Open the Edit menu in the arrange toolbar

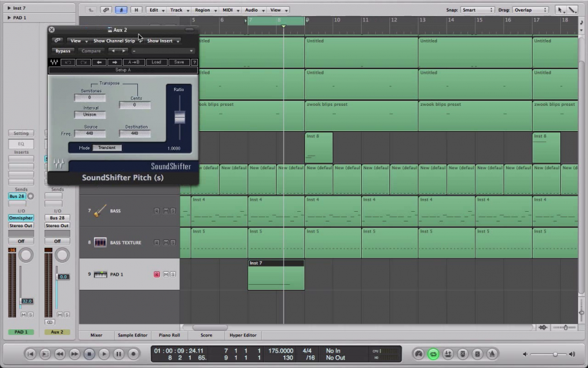(x=157, y=10)
